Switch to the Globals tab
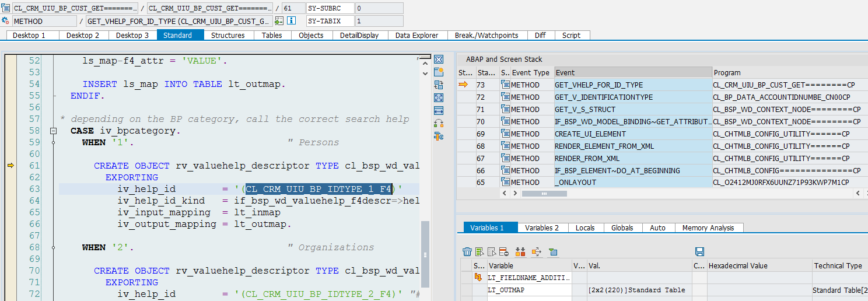The image size is (868, 301). pyautogui.click(x=622, y=228)
